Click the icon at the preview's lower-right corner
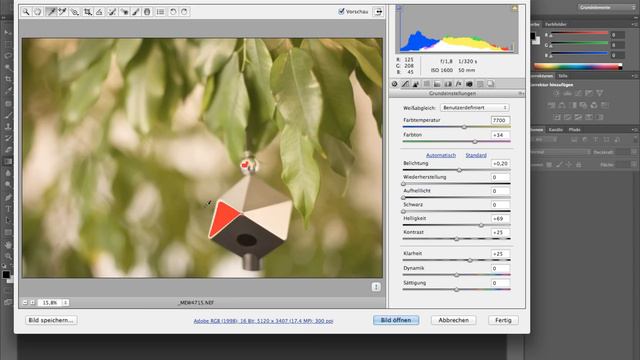The width and height of the screenshot is (640, 360). click(x=376, y=287)
